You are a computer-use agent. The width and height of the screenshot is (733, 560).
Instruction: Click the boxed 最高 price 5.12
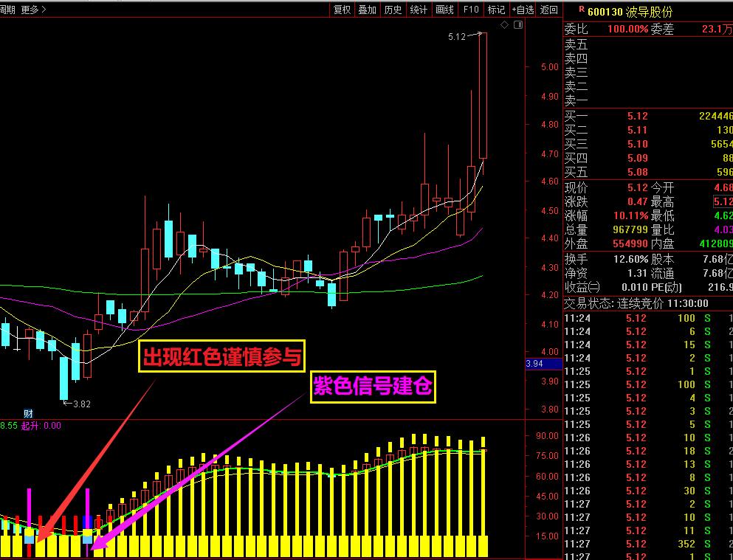click(723, 201)
